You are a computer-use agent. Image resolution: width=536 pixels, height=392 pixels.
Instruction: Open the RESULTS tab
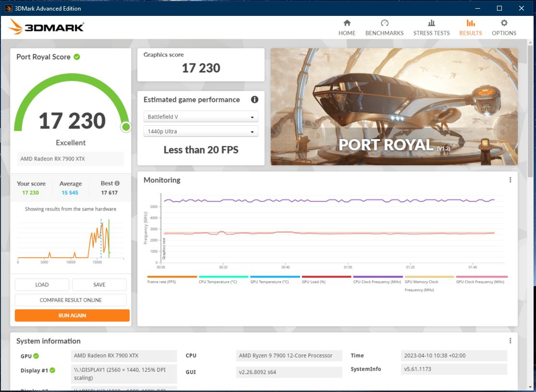point(471,27)
